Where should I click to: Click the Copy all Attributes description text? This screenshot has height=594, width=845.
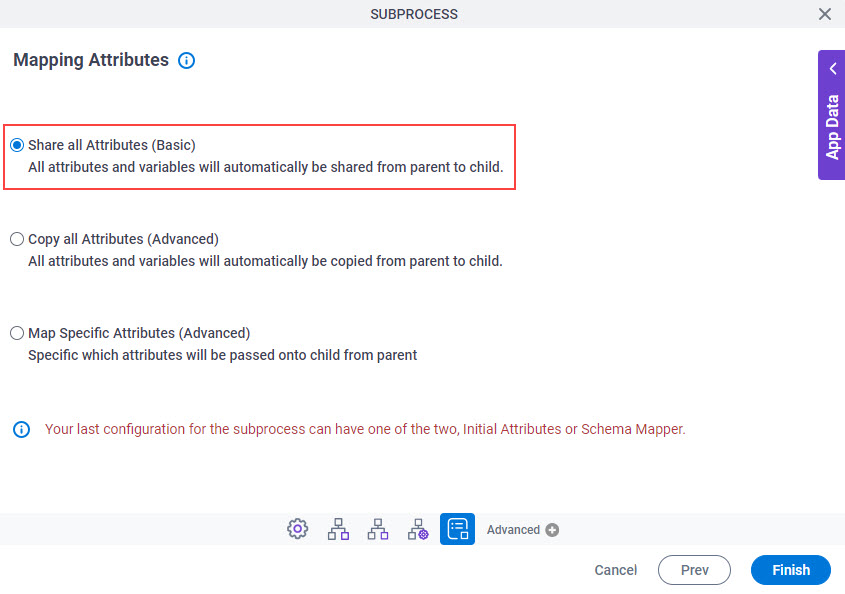265,261
